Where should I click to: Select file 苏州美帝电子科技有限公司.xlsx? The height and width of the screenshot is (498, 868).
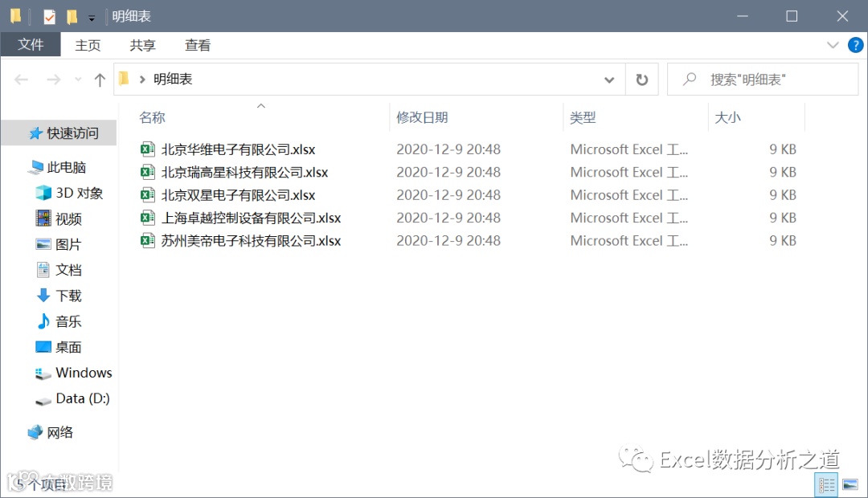[251, 241]
